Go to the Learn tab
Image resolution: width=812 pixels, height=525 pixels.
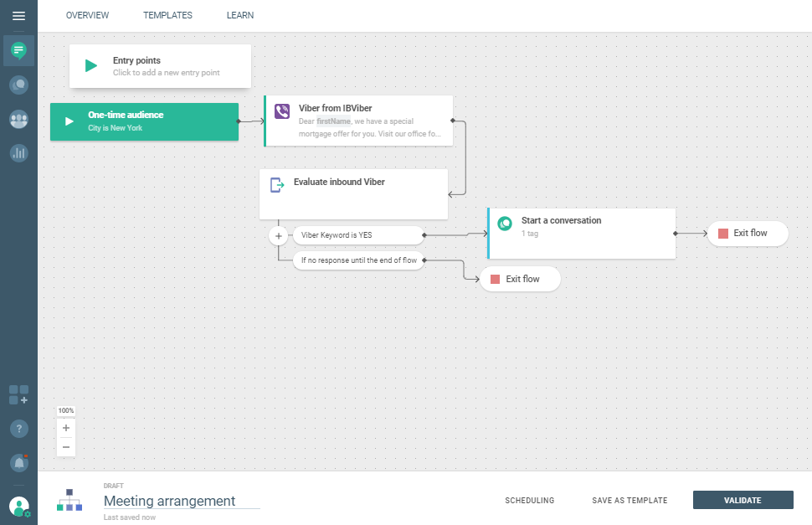[x=240, y=15]
